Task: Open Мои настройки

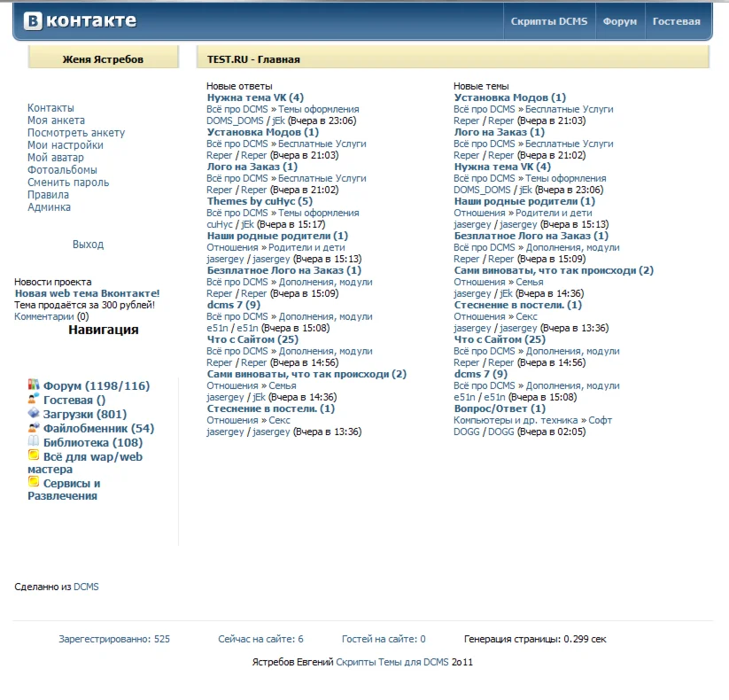Action: (x=66, y=145)
